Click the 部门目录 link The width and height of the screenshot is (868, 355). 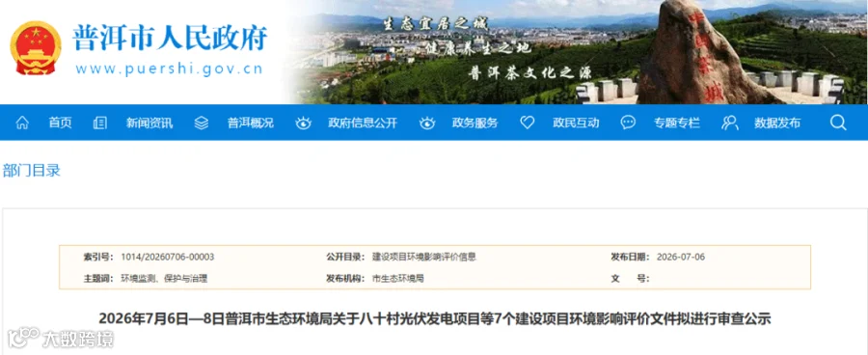[32, 170]
